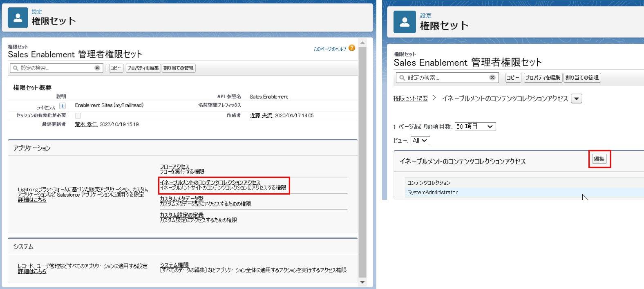Open the view All dropdown

pyautogui.click(x=420, y=140)
